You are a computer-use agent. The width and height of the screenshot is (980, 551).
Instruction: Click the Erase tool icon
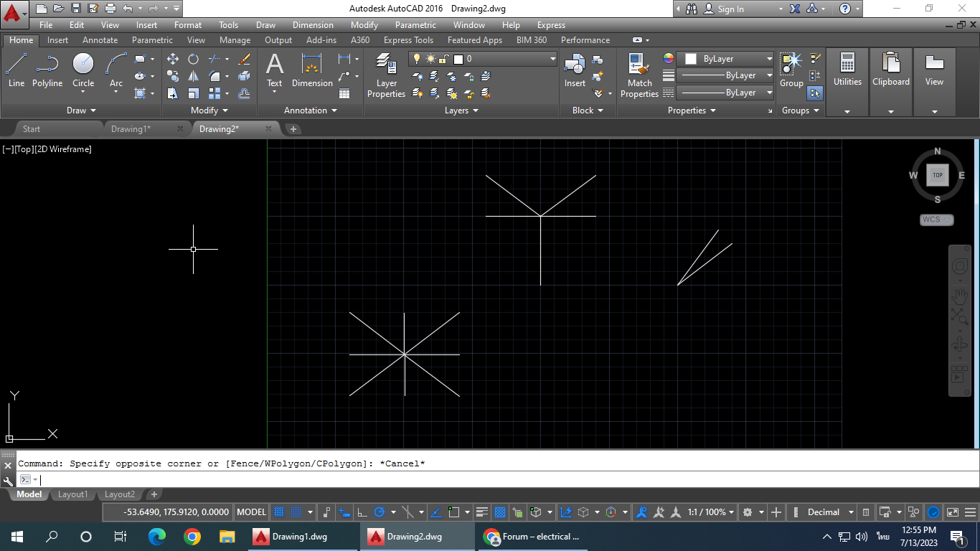tap(244, 59)
